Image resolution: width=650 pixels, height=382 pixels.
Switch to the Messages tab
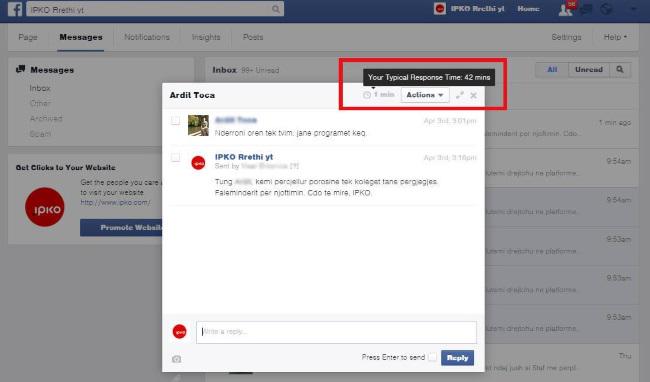[81, 37]
